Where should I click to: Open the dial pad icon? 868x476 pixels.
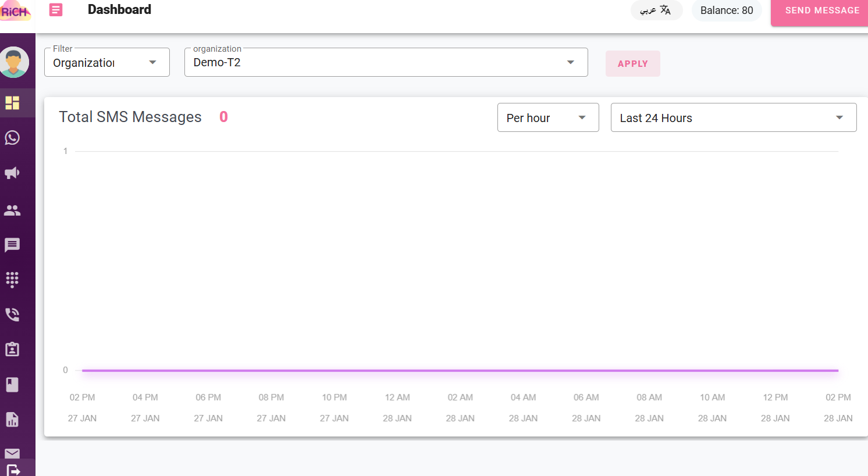(12, 280)
